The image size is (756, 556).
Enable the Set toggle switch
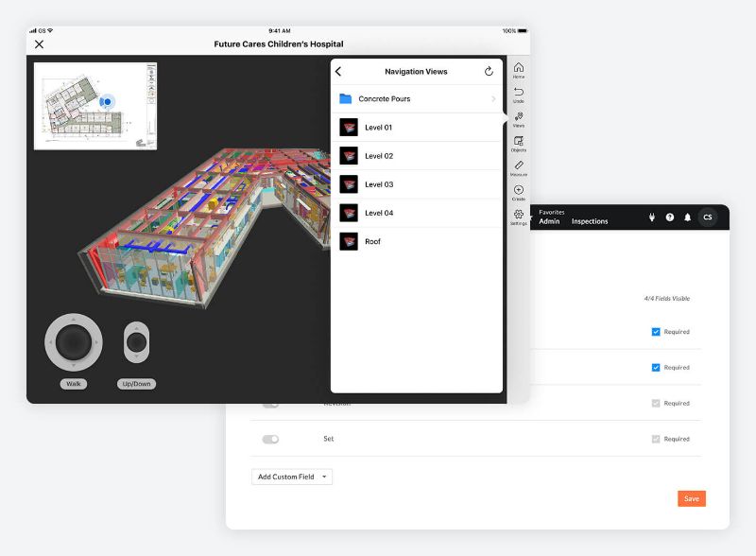point(269,438)
